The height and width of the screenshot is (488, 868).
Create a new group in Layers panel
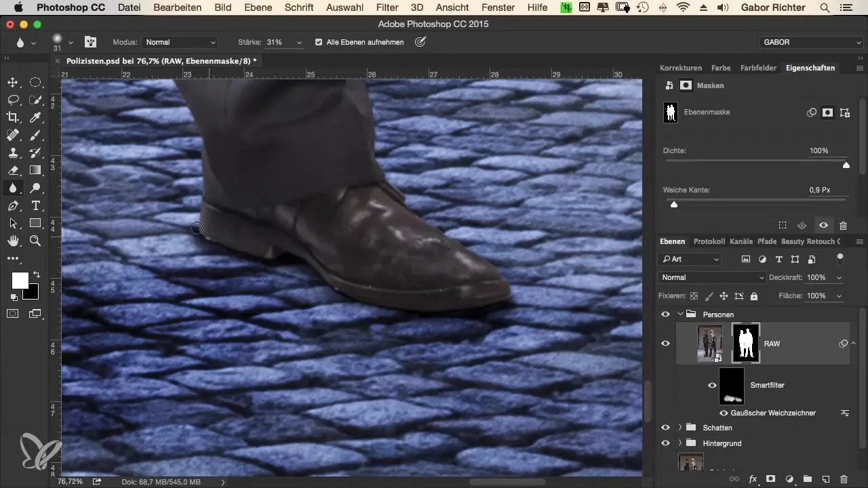point(807,479)
